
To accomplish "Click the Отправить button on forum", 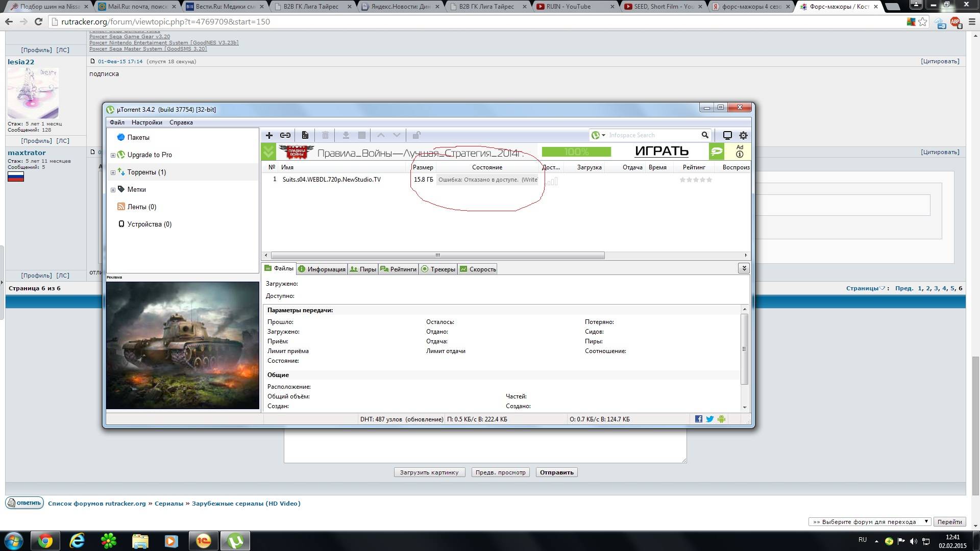I will tap(556, 472).
